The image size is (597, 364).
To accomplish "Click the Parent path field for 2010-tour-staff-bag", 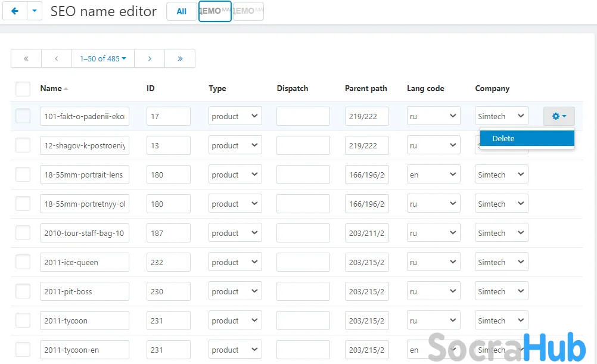I will coord(366,233).
